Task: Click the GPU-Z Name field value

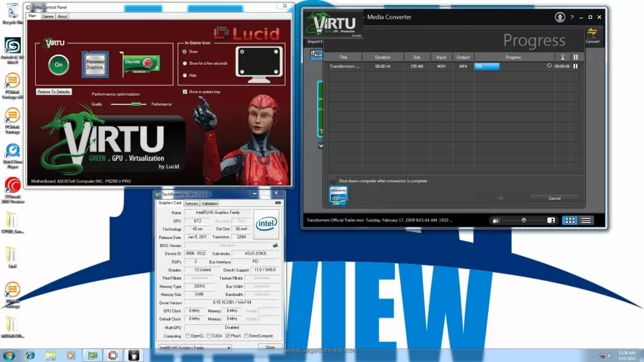Action: tap(218, 212)
